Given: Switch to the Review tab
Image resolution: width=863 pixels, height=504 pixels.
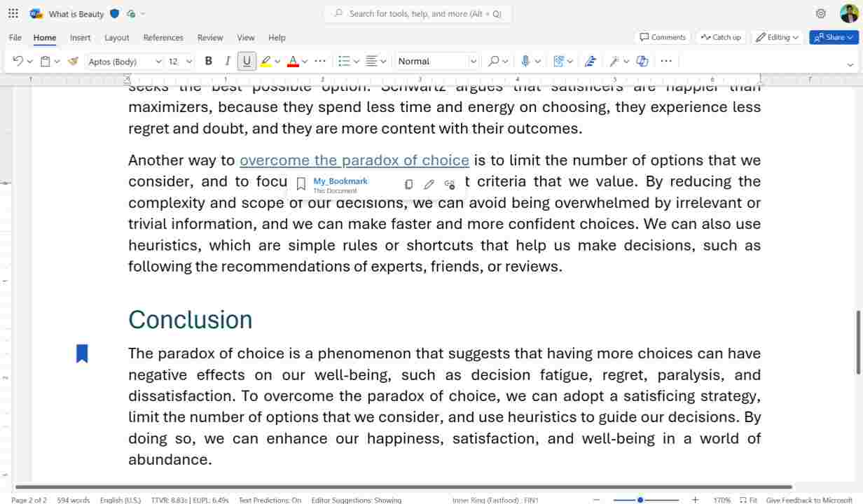Looking at the screenshot, I should (210, 38).
